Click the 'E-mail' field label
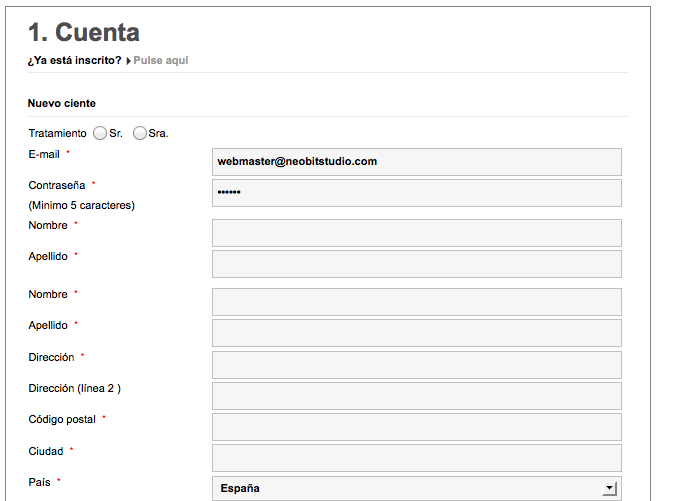692x501 pixels. (44, 154)
